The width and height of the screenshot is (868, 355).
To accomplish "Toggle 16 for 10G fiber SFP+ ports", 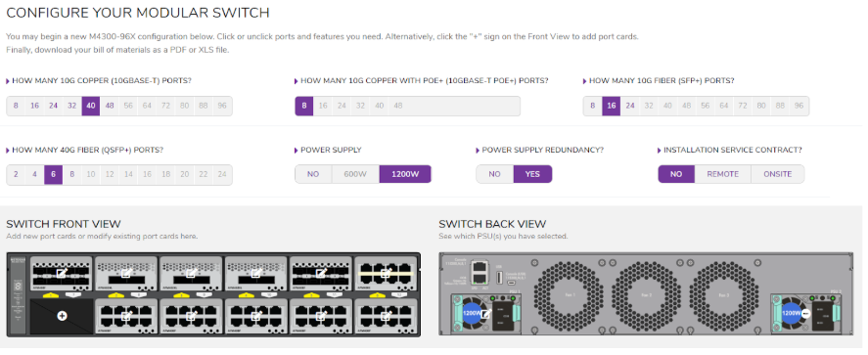I will (612, 107).
